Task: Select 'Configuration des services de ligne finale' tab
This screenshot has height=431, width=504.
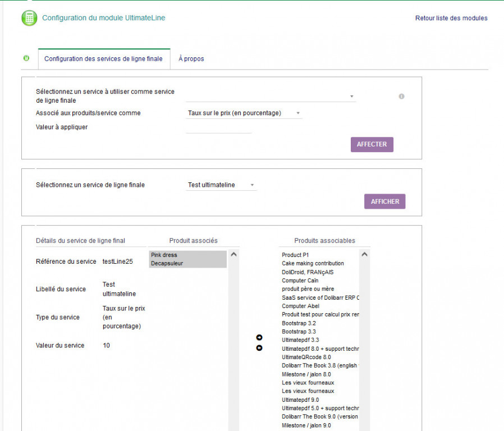Action: pyautogui.click(x=103, y=59)
